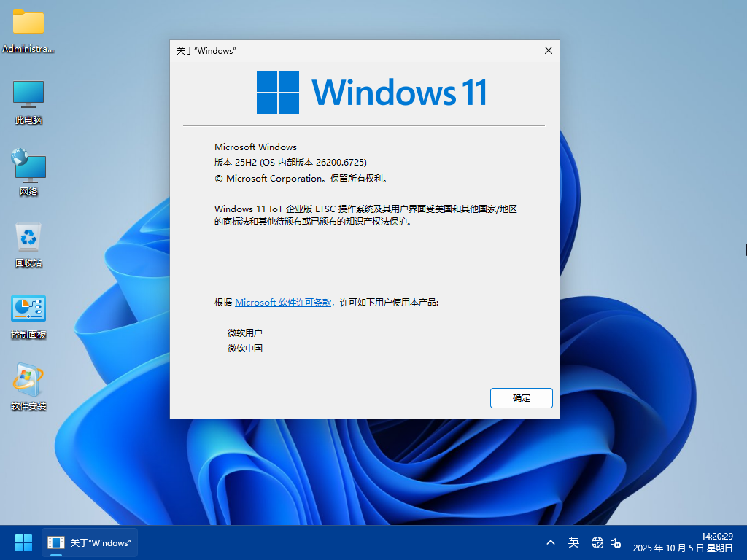Open the Microsoft 软件许可条款 link

[283, 302]
